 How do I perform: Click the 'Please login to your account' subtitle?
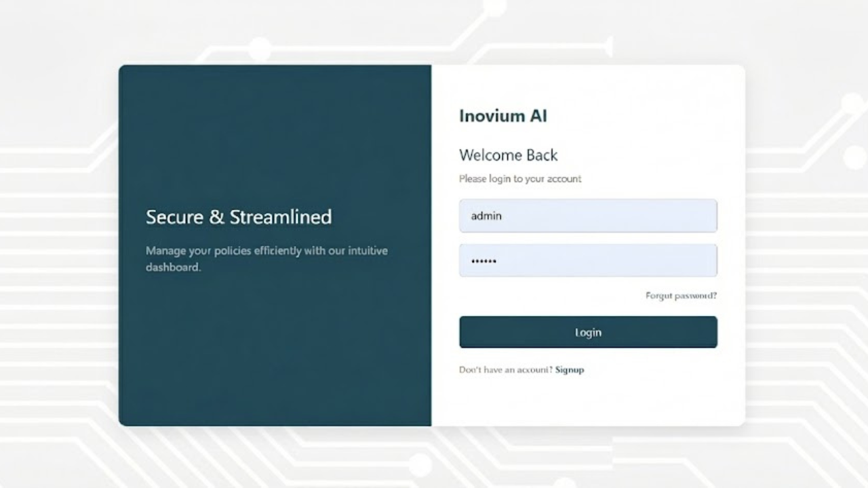coord(520,179)
